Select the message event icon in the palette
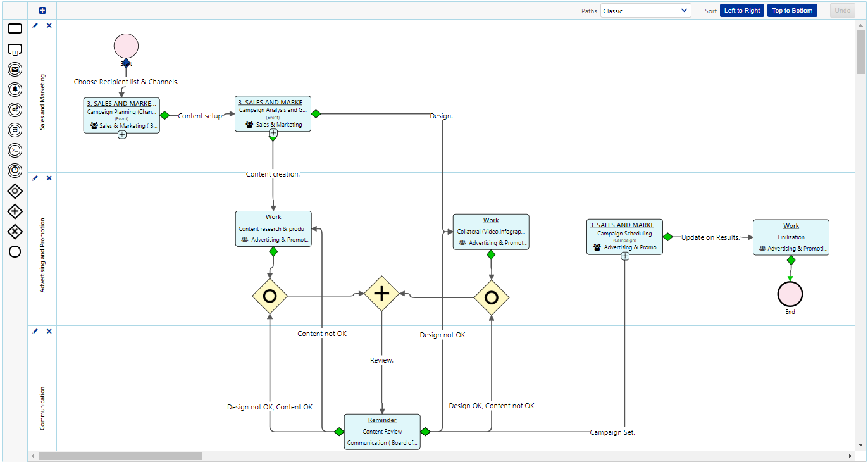868x462 pixels. (15, 69)
